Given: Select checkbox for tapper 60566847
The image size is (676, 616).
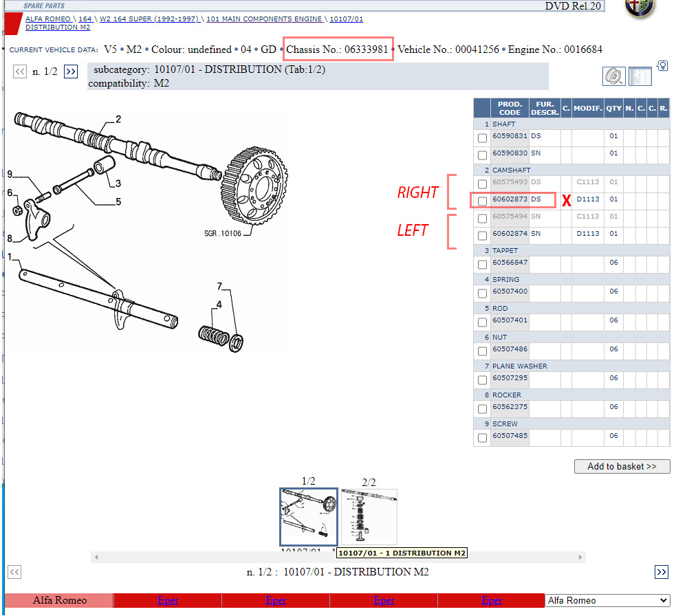Looking at the screenshot, I should pos(483,265).
